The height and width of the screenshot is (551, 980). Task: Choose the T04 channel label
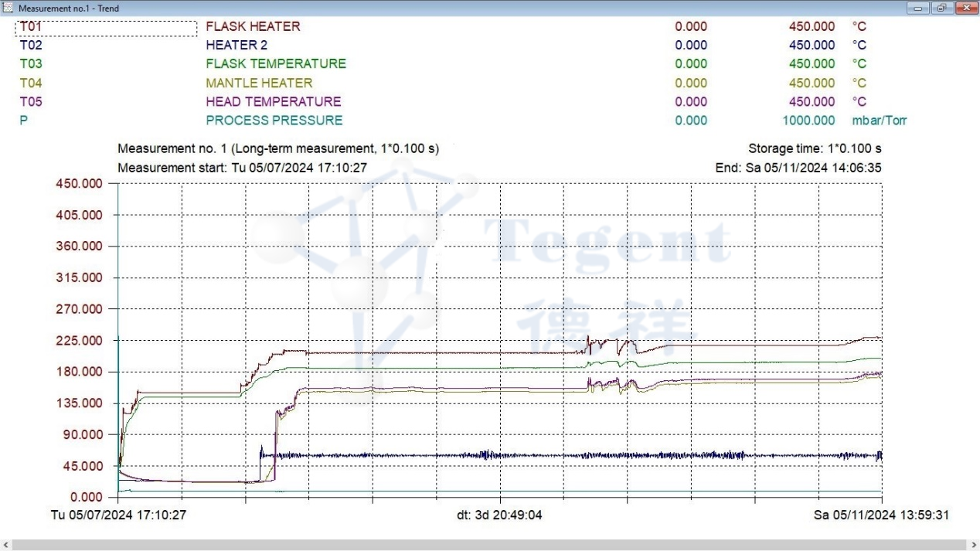(31, 83)
